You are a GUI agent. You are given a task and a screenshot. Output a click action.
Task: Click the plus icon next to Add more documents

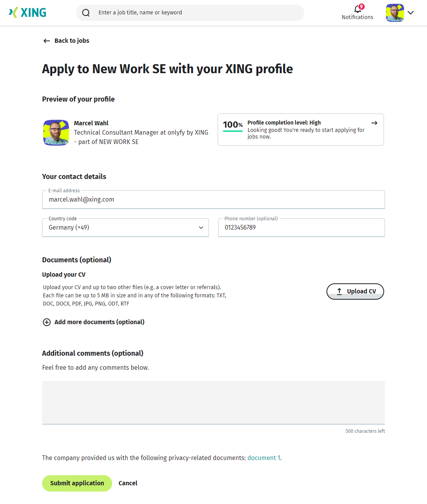46,322
